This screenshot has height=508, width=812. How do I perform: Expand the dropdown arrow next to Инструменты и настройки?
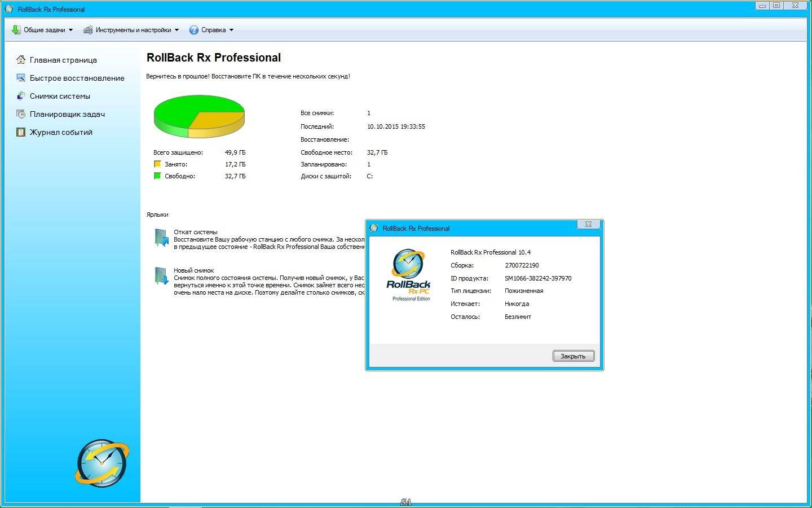(176, 30)
